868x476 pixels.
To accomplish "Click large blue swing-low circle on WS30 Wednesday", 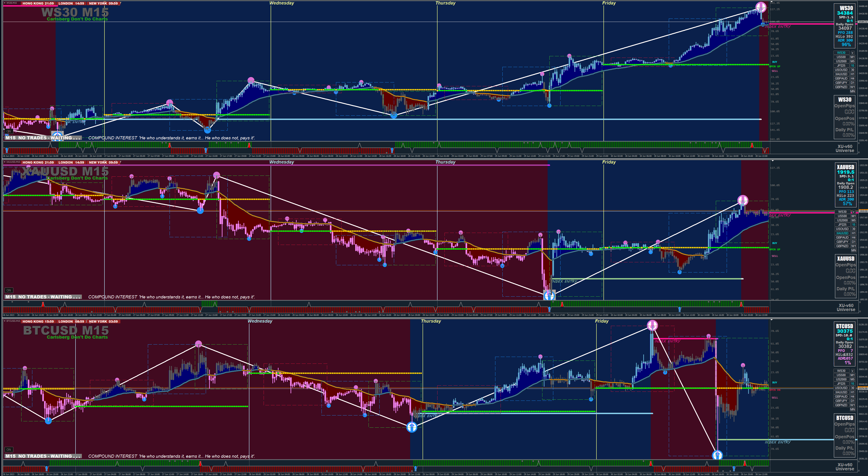I will click(x=394, y=115).
